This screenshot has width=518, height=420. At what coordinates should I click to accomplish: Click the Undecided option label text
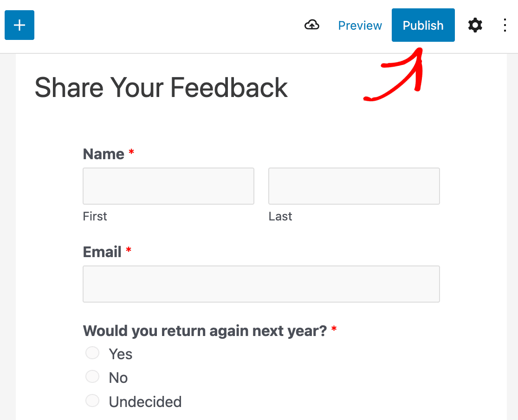145,402
